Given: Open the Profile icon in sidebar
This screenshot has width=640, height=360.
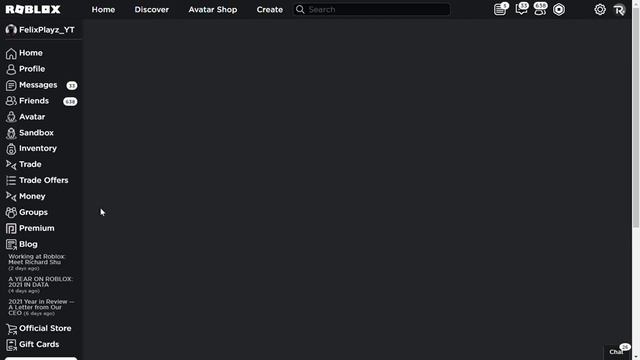Looking at the screenshot, I should coord(11,69).
